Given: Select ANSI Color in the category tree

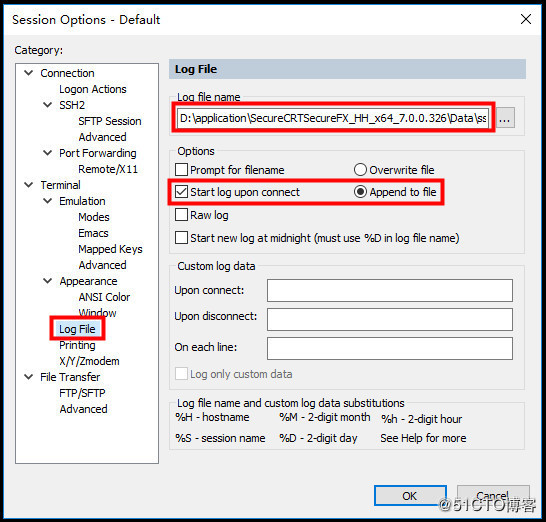Looking at the screenshot, I should (x=104, y=297).
